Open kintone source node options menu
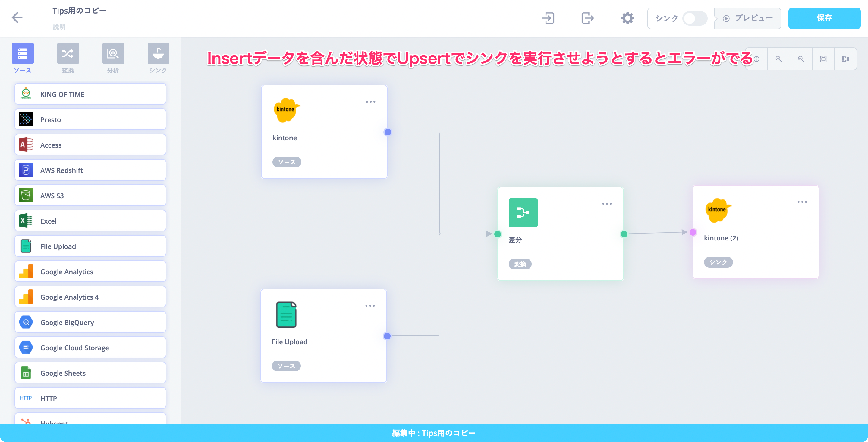868x442 pixels. tap(370, 102)
